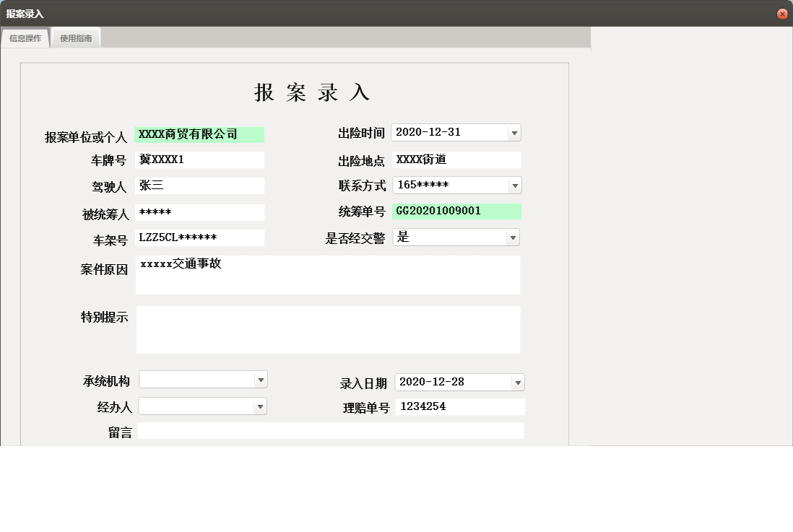The image size is (793, 532).
Task: Open the 出险时间 date dropdown
Action: click(x=513, y=132)
